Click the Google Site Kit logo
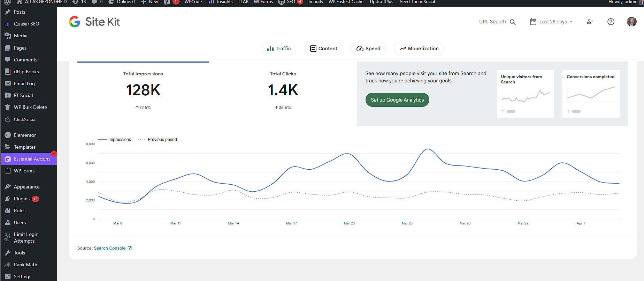The height and width of the screenshot is (281, 644). tap(94, 22)
